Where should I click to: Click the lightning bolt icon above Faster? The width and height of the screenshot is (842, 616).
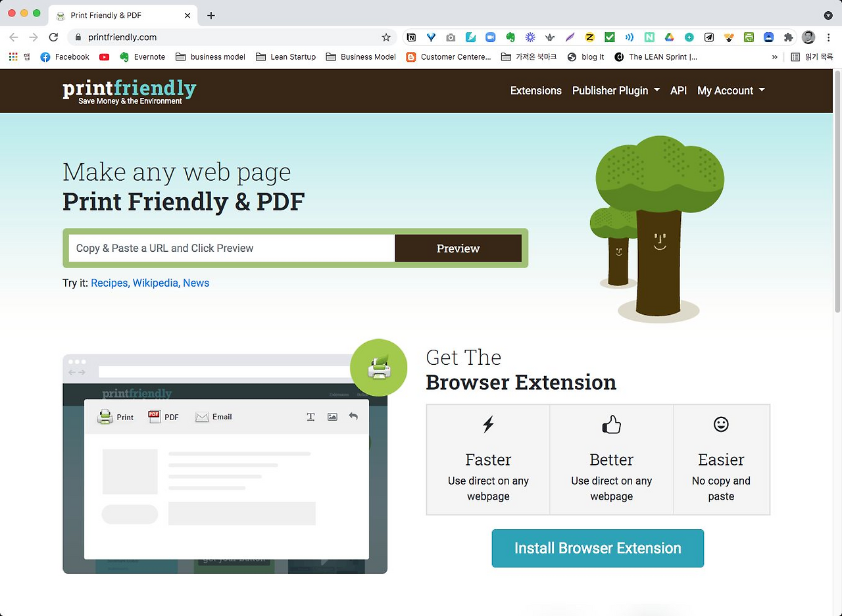(488, 425)
